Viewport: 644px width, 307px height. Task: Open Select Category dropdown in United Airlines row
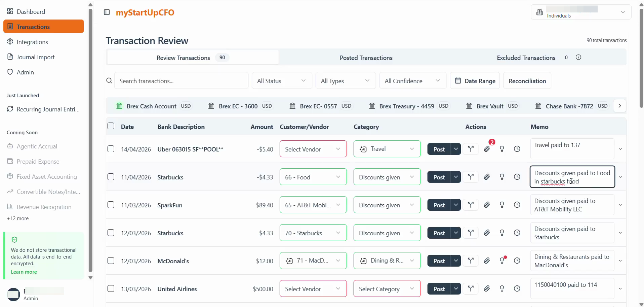click(387, 288)
